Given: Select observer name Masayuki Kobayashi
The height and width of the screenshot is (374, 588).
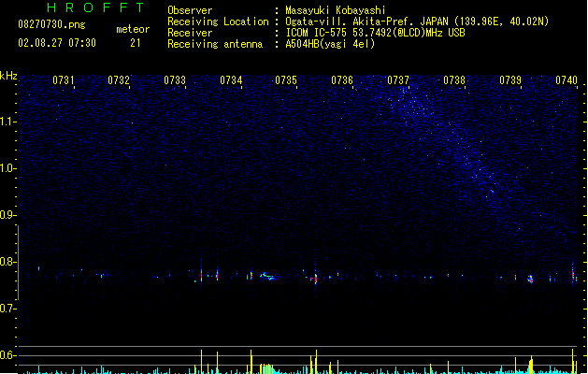Looking at the screenshot, I should [x=336, y=10].
